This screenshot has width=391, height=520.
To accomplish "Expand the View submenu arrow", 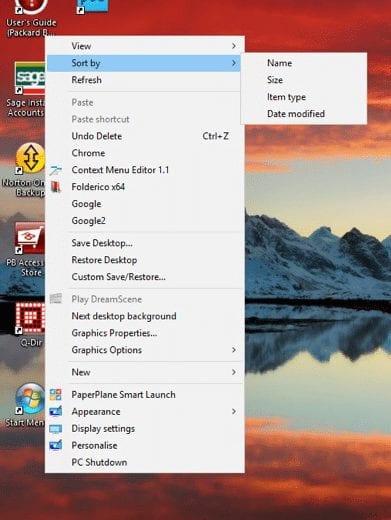I will [x=234, y=46].
